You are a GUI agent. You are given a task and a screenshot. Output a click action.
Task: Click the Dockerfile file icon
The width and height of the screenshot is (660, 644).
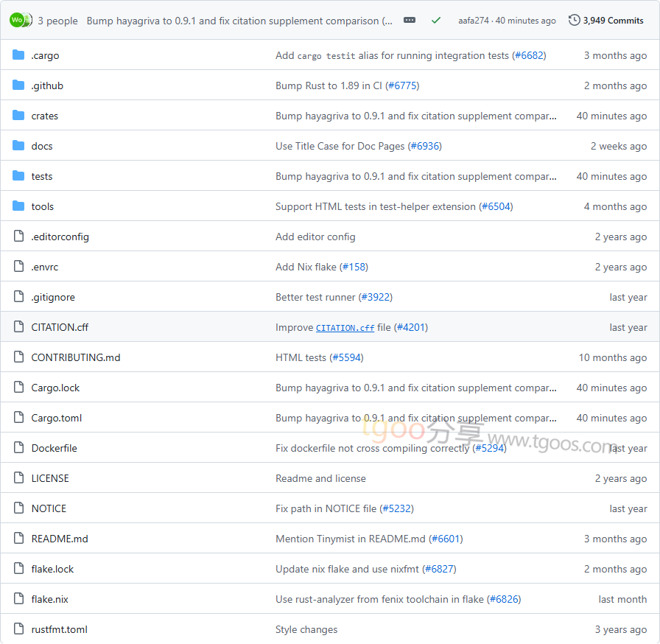18,448
